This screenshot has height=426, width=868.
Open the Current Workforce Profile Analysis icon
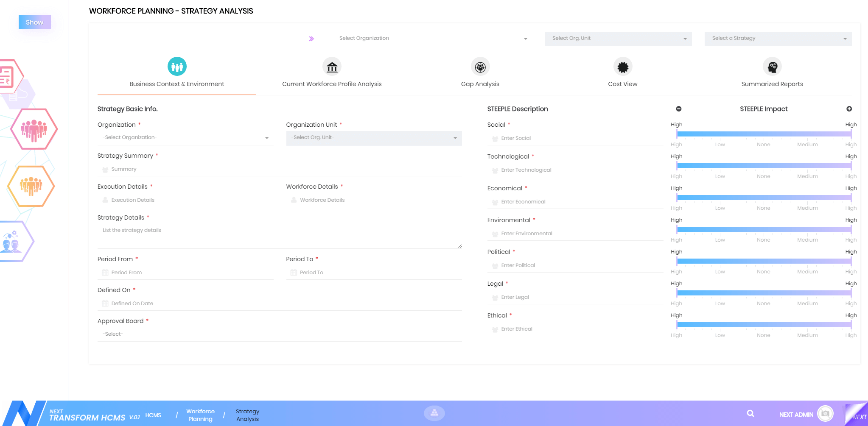332,67
